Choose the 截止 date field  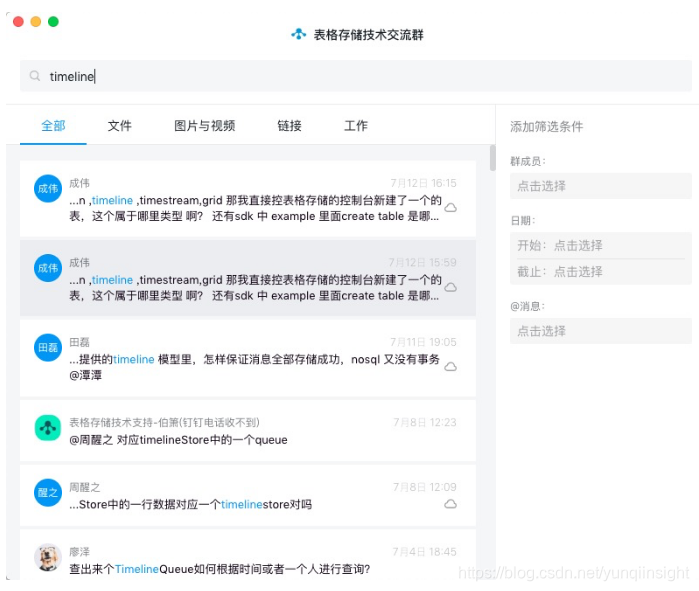coord(600,271)
